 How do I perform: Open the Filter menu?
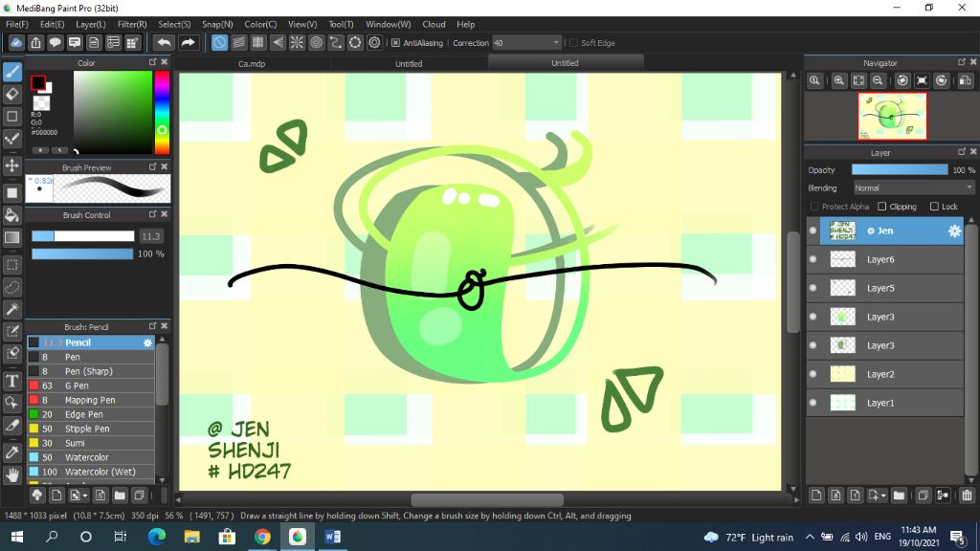click(132, 24)
